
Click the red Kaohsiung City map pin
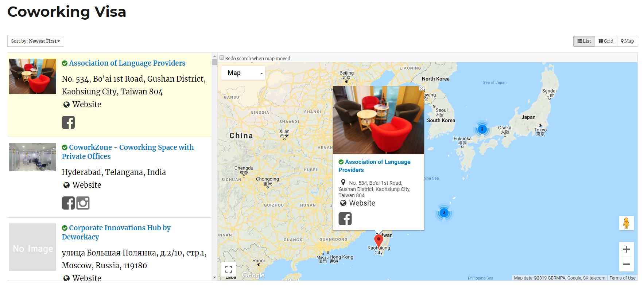379,241
